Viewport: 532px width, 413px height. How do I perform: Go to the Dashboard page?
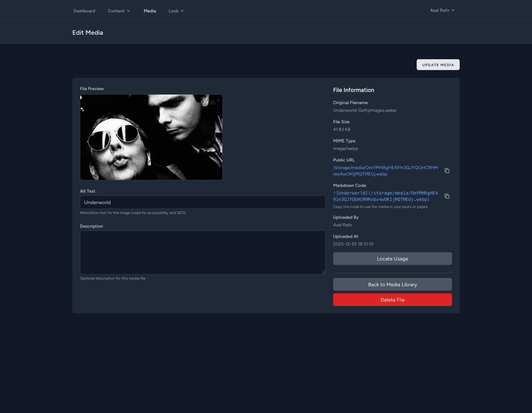coord(84,11)
